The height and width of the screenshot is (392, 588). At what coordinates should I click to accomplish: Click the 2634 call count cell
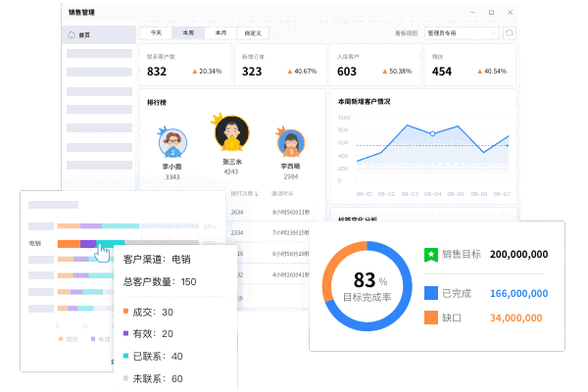pyautogui.click(x=237, y=213)
